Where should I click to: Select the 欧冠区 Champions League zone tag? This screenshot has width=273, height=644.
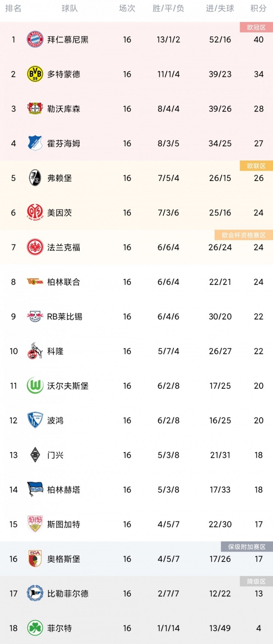[x=256, y=27]
